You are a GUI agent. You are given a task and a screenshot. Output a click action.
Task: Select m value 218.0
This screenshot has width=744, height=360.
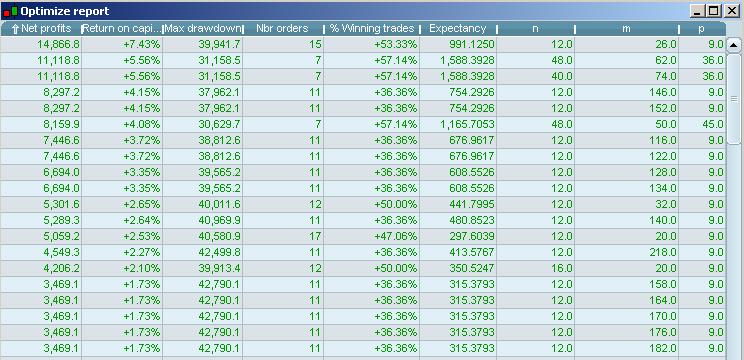click(x=663, y=252)
